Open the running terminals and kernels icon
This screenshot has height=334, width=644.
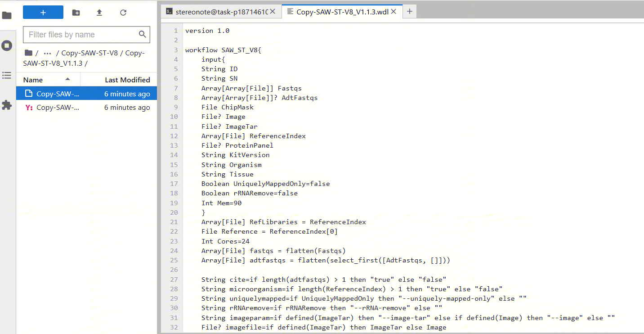click(7, 45)
